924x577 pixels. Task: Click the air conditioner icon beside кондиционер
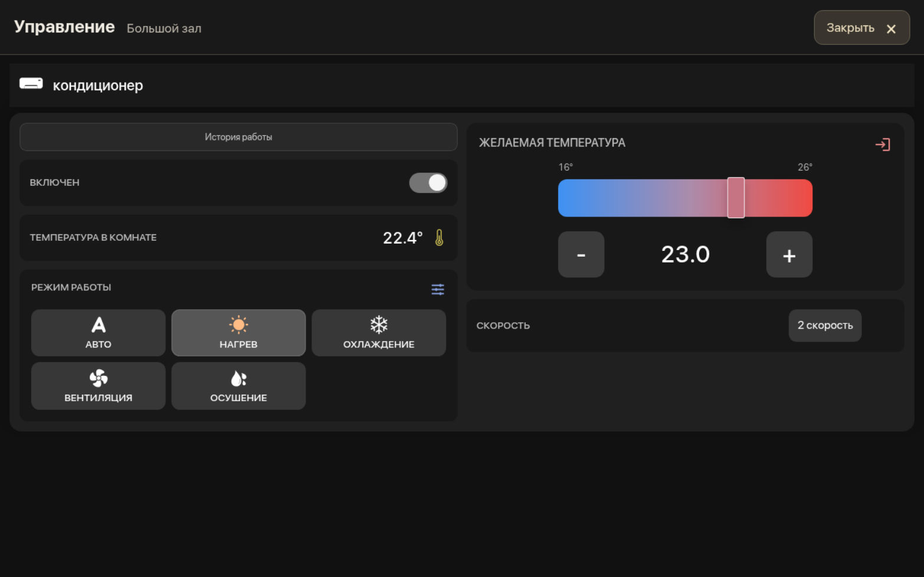[x=31, y=84]
